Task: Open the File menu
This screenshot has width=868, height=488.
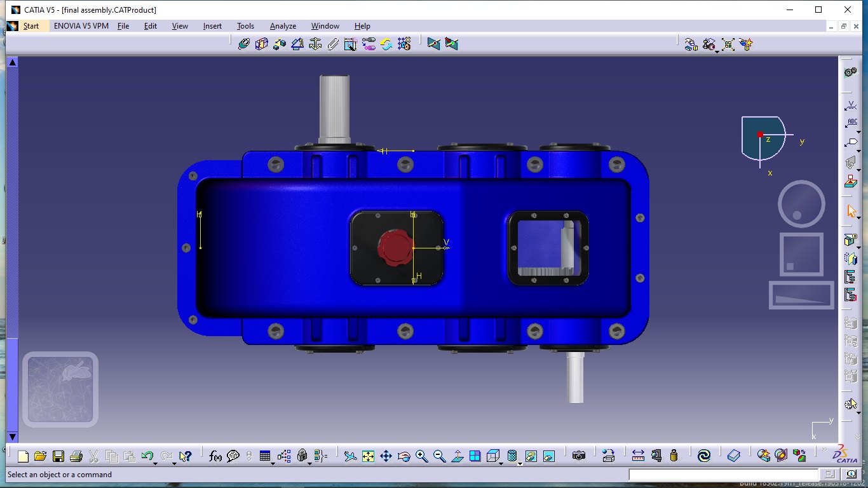Action: click(123, 26)
